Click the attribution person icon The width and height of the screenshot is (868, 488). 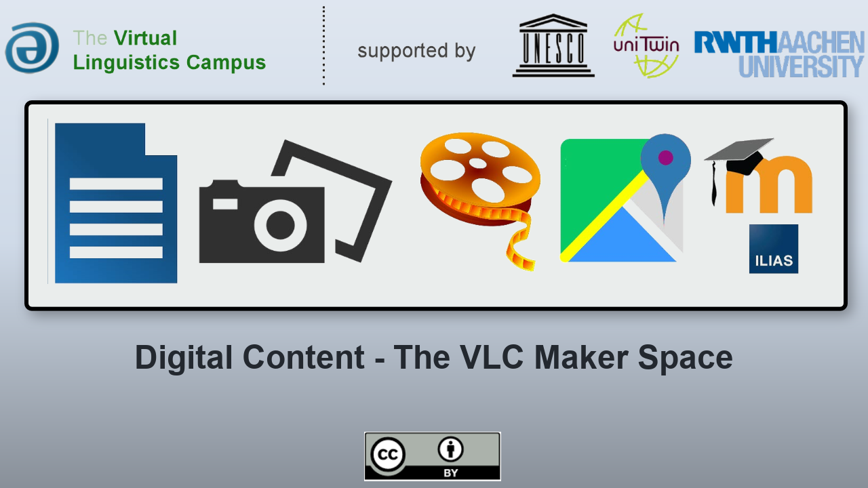pos(450,449)
